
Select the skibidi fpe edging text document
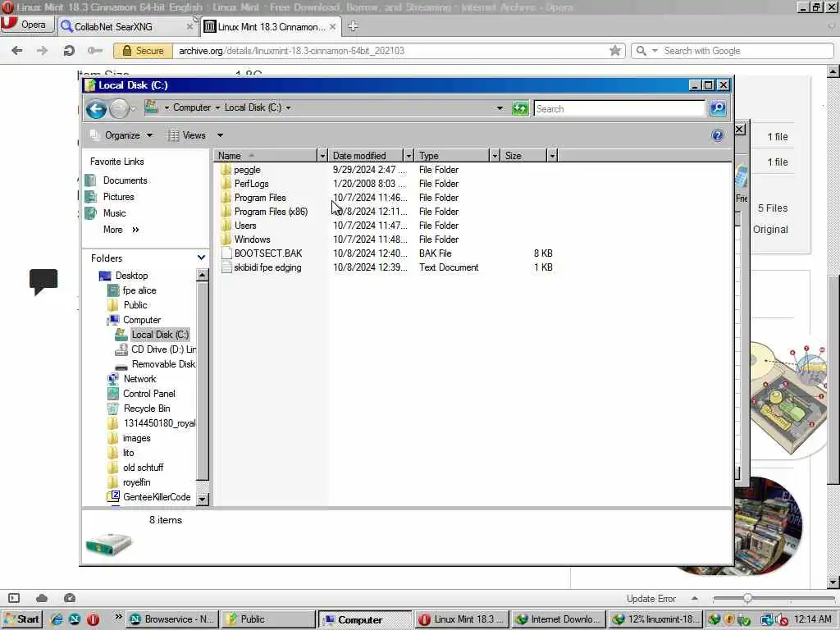(x=267, y=267)
